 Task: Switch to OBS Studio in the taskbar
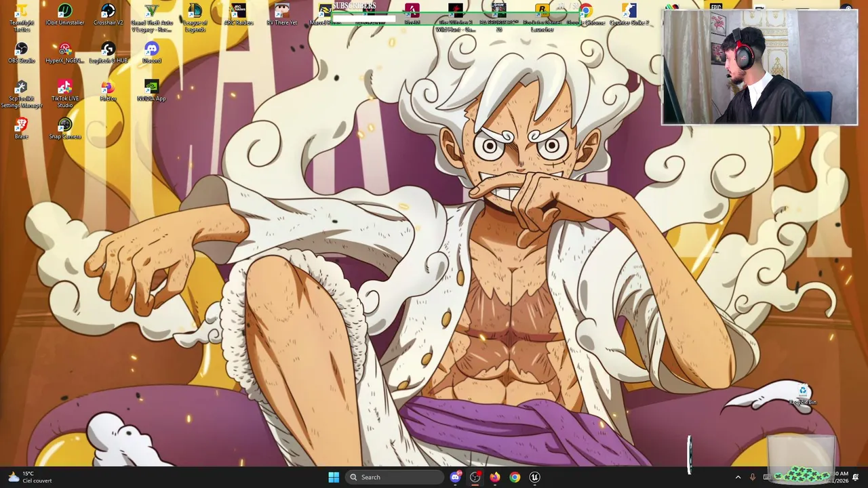coord(475,477)
